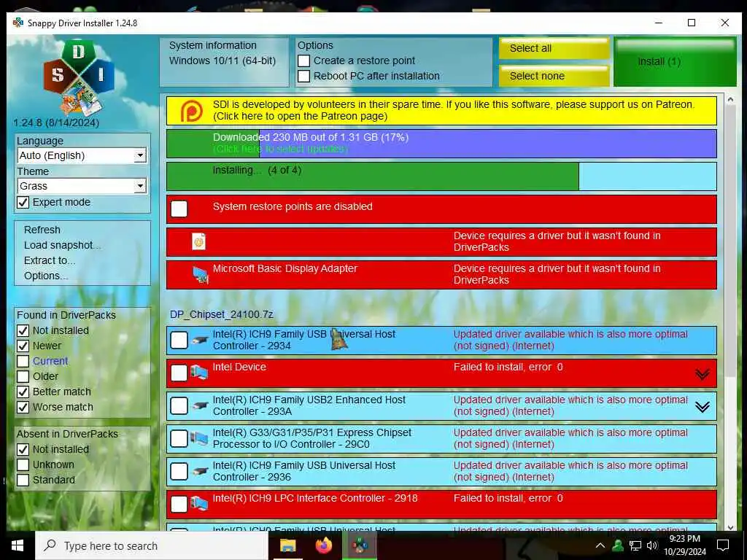Check System restore points are disabled box

point(179,209)
